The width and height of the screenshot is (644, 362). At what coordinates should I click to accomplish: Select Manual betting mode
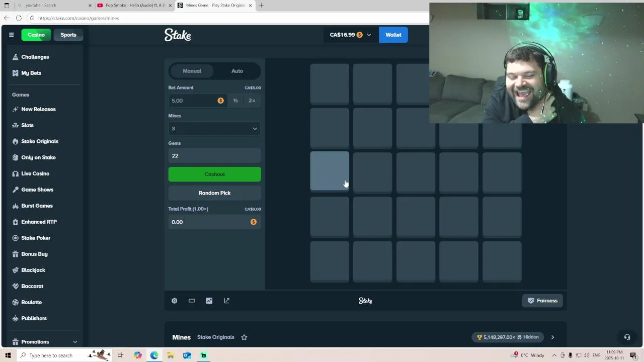pos(192,71)
